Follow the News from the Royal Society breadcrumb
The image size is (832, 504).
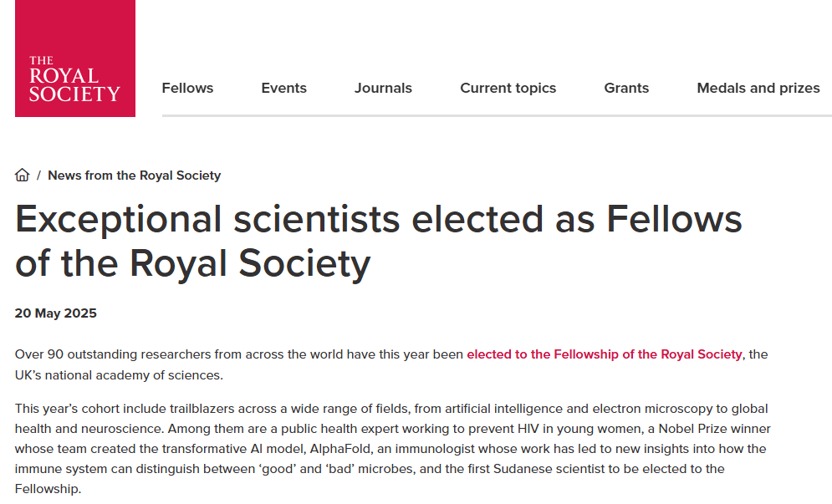click(x=135, y=176)
